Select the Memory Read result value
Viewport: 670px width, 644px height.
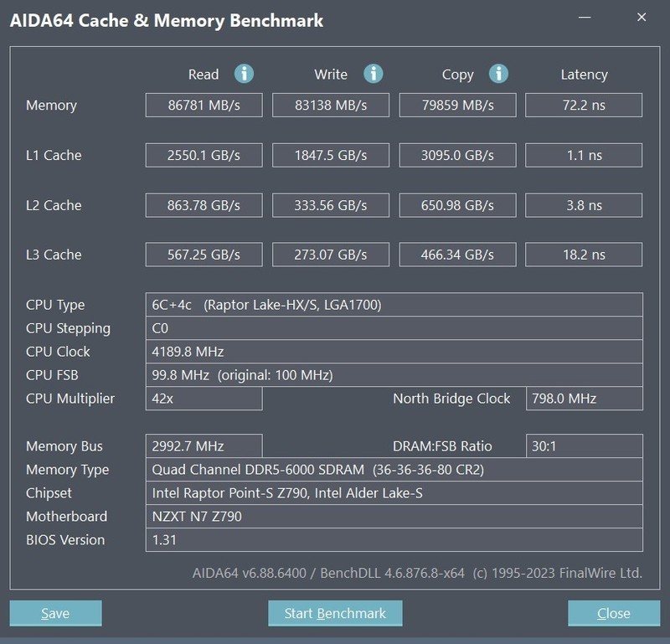point(204,105)
